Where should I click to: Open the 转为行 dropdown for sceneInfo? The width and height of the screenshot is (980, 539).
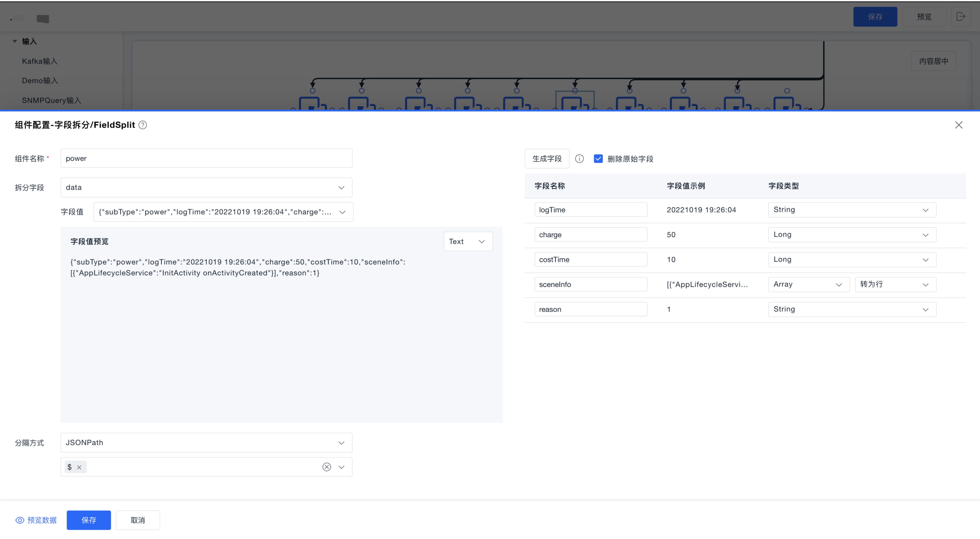[895, 284]
